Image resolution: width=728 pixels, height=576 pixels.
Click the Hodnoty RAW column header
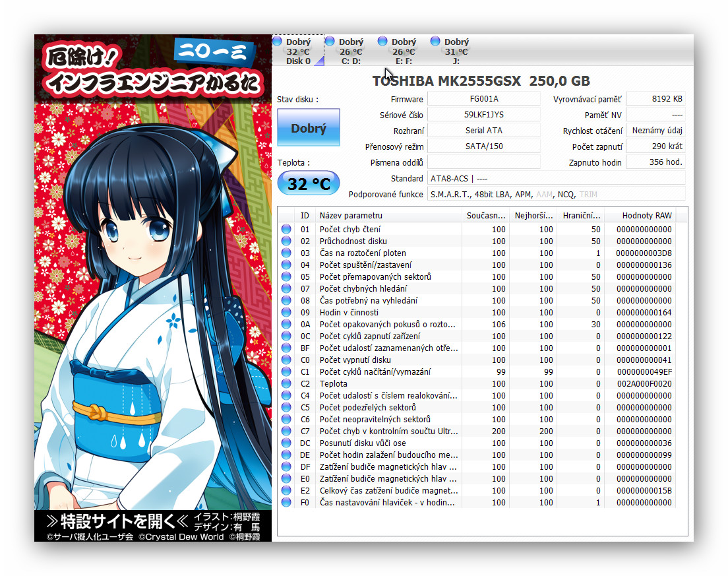pos(640,216)
